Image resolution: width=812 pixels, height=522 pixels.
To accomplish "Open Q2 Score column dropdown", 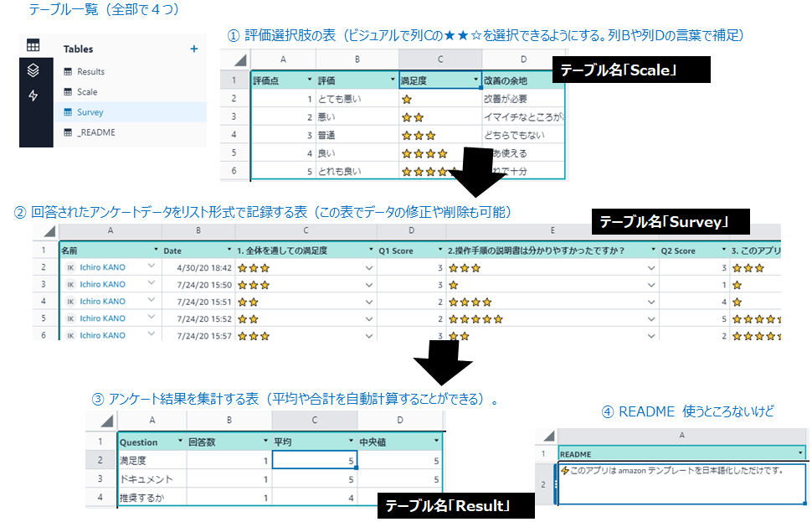I will tap(724, 250).
